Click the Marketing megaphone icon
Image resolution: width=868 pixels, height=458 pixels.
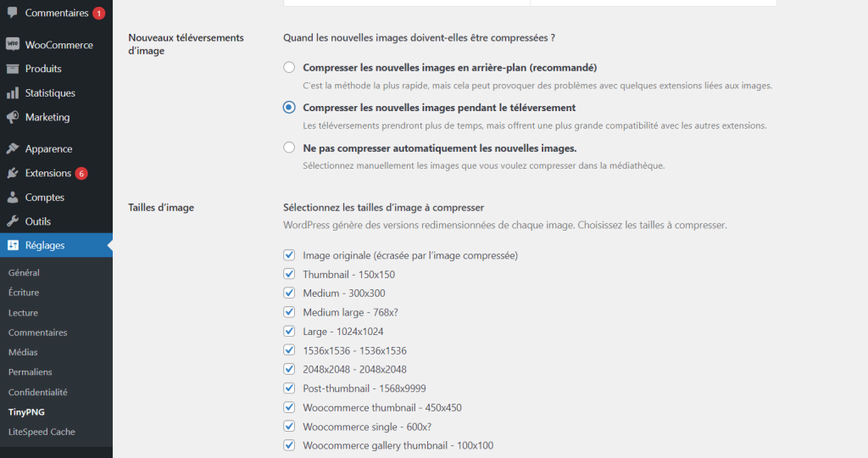click(13, 117)
